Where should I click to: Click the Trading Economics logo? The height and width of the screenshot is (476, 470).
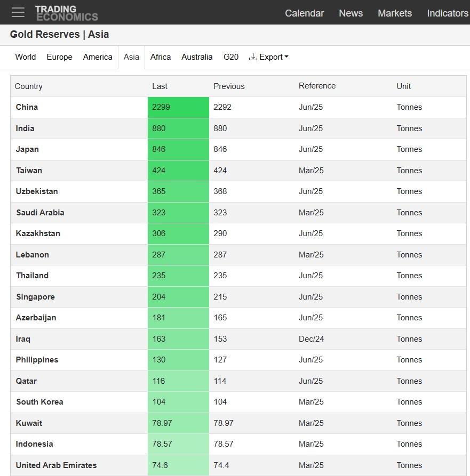tap(67, 13)
